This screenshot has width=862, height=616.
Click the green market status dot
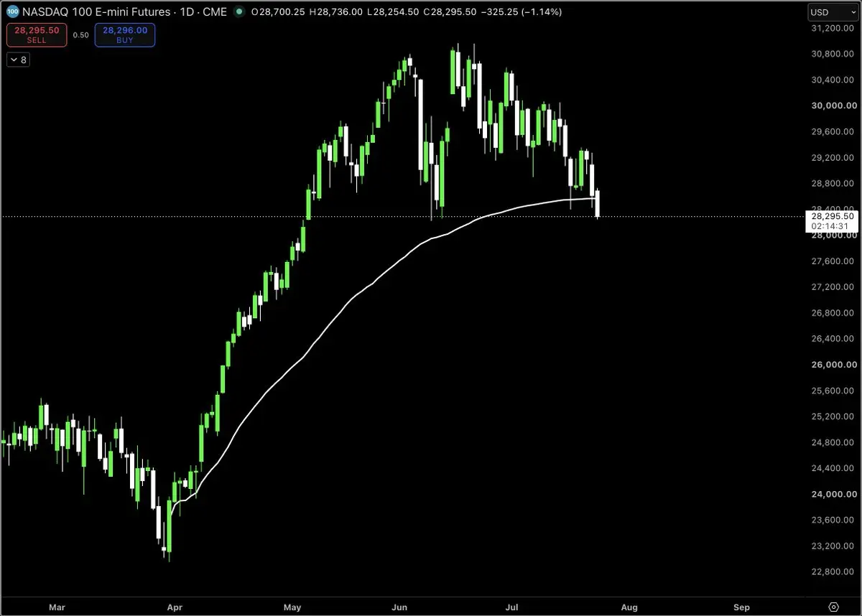tap(239, 12)
